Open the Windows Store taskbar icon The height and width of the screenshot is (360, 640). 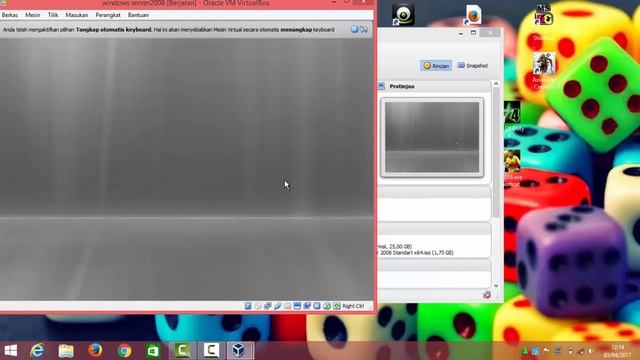point(153,351)
